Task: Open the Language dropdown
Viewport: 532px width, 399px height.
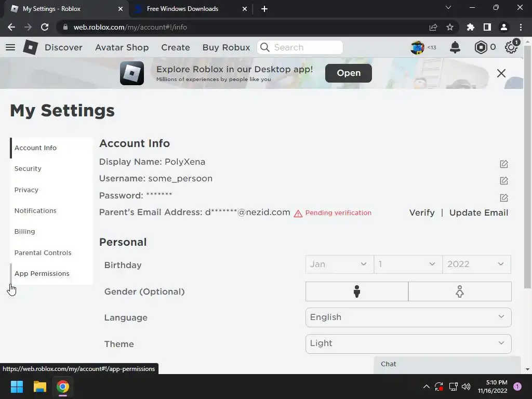Action: [x=408, y=317]
